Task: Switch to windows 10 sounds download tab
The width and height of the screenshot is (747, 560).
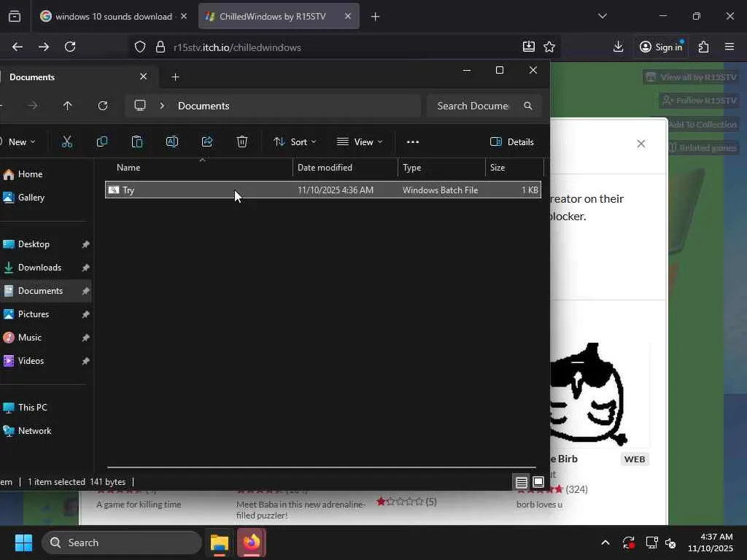Action: pos(113,16)
